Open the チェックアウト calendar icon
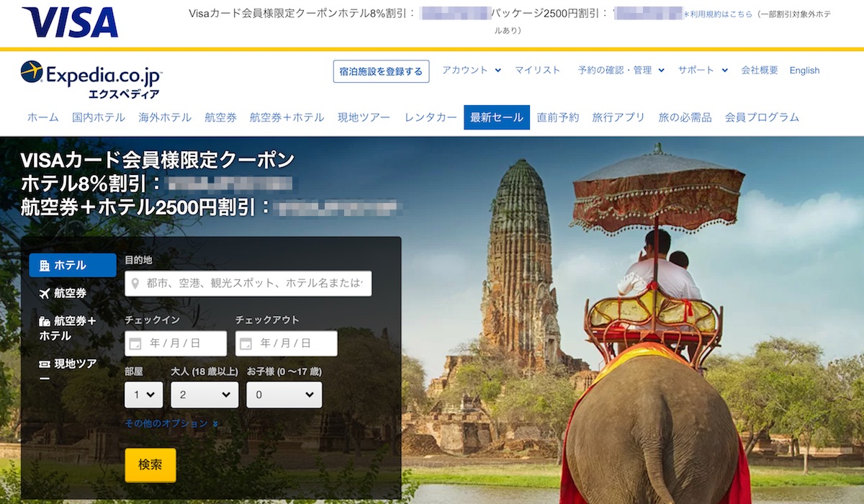Screen dimensions: 864x504 coord(246,343)
